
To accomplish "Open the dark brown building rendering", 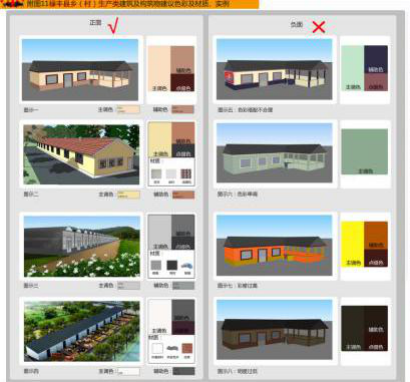I will point(274,330).
